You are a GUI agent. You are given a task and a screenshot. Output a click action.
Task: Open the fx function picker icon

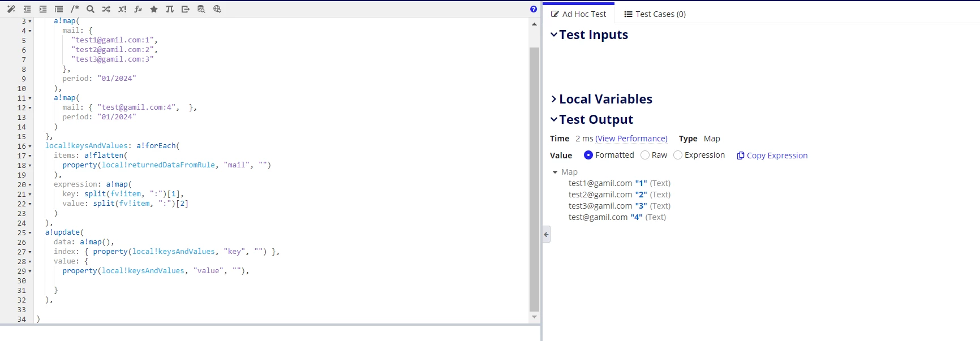click(x=138, y=9)
